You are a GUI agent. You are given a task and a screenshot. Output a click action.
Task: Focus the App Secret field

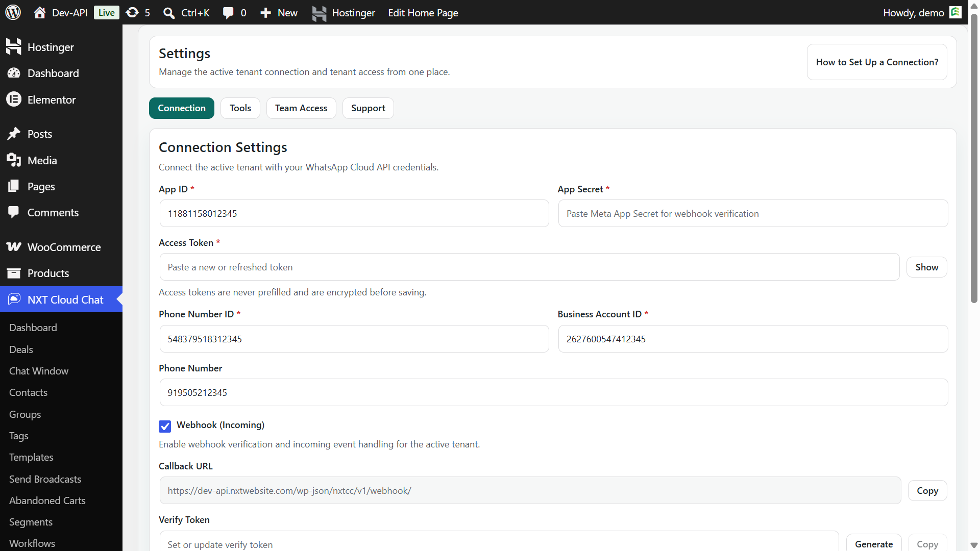753,213
